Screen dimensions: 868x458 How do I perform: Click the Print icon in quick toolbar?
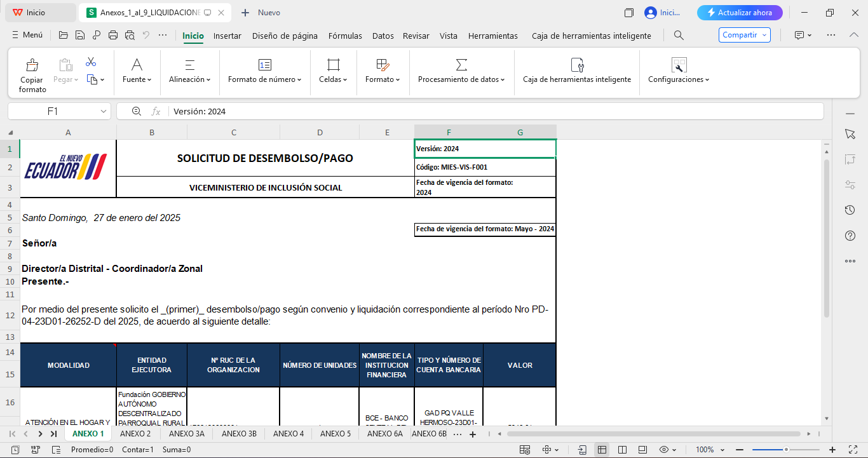pos(113,36)
